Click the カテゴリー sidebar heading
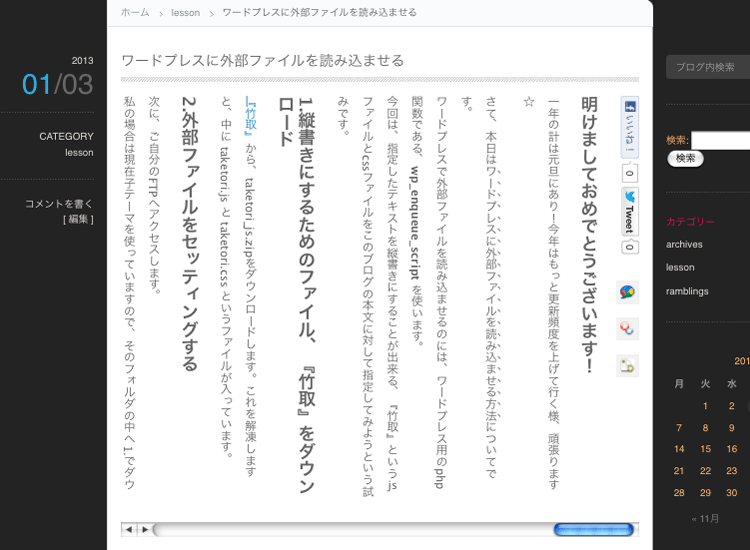This screenshot has height=550, width=750. coord(690,222)
